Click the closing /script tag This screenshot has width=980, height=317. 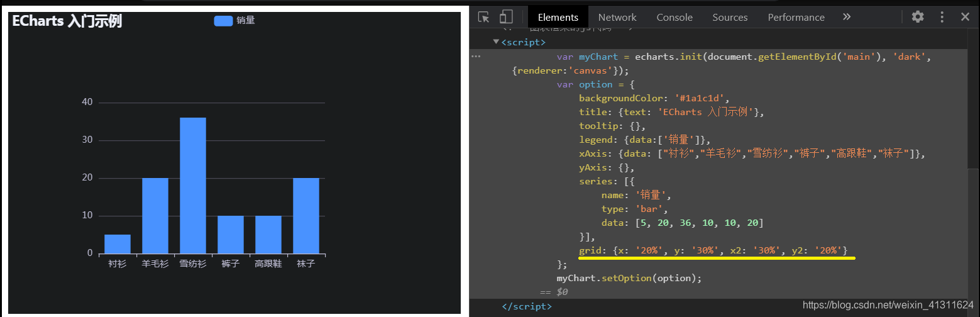point(527,306)
